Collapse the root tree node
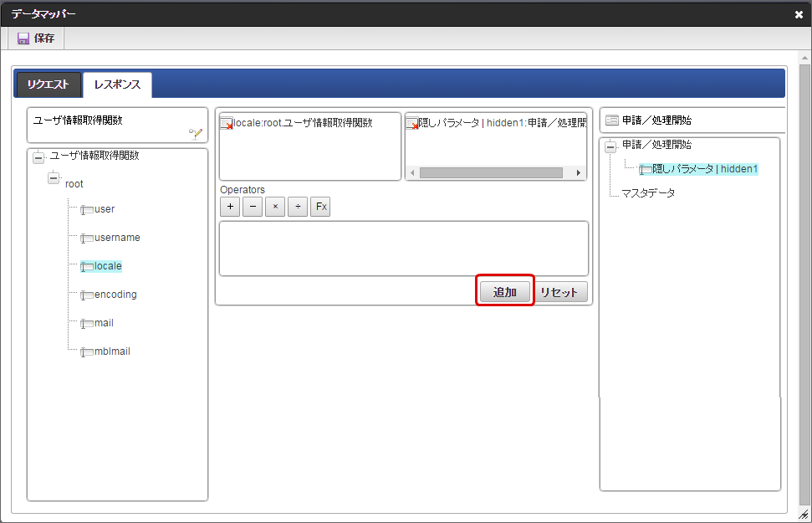This screenshot has height=523, width=812. click(54, 177)
